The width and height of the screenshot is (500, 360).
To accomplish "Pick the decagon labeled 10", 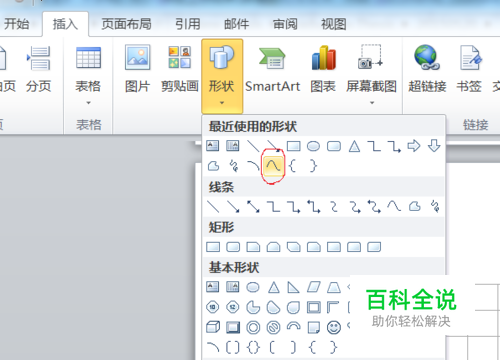I will click(x=213, y=307).
